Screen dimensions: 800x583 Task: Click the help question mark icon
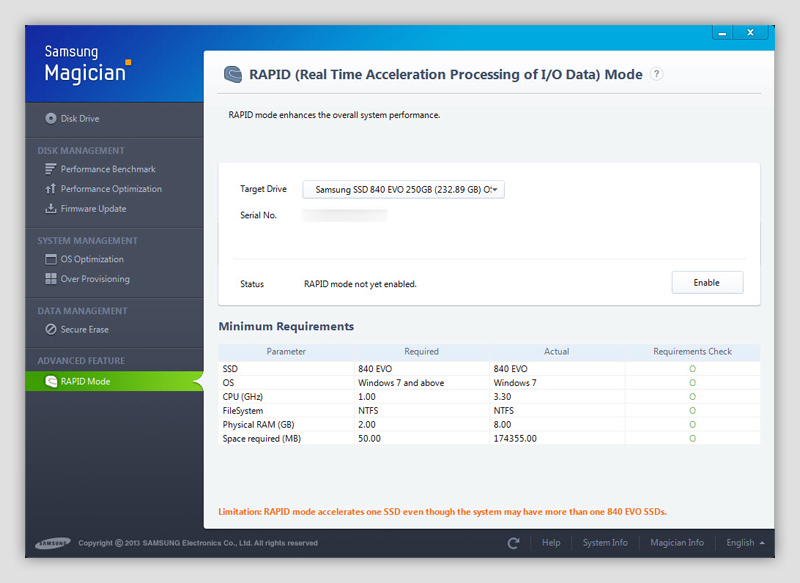click(657, 74)
